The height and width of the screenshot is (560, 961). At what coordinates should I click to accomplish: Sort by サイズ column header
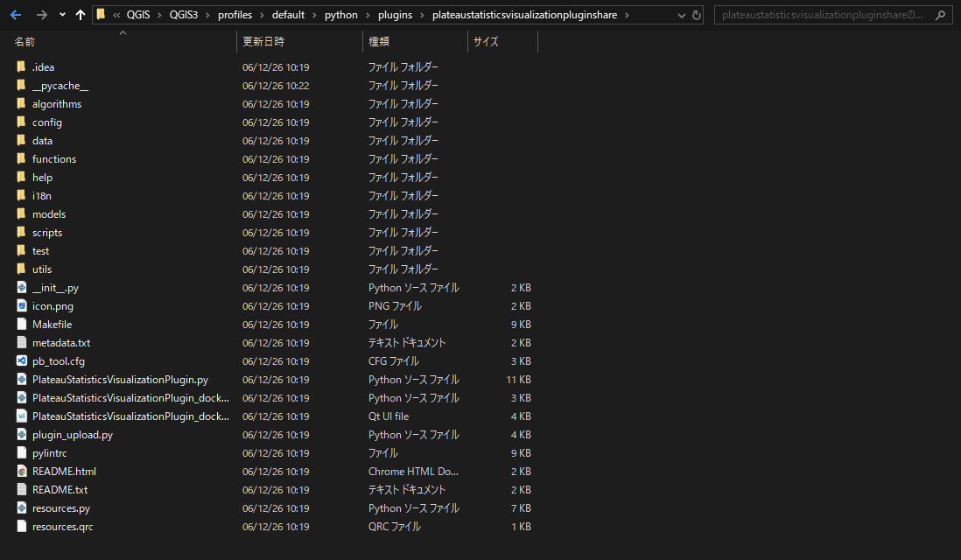tap(486, 41)
